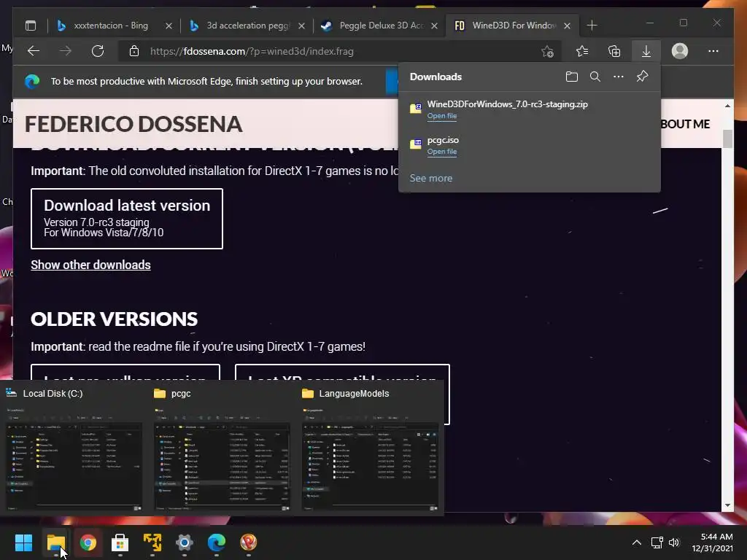
Task: Toggle the Downloads toolbar button
Action: coord(646,51)
